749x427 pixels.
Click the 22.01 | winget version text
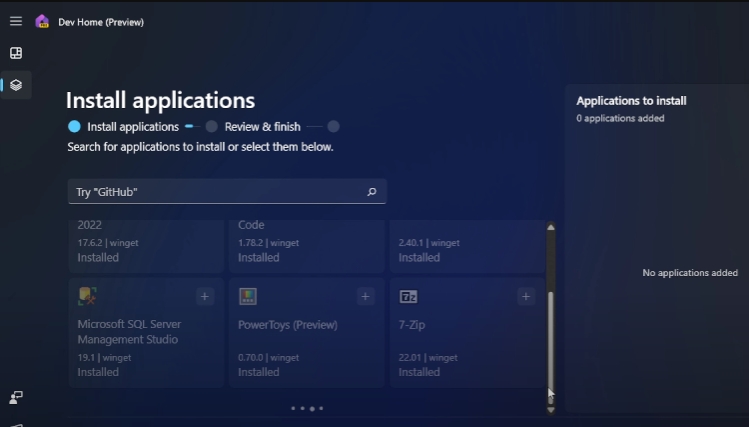pyautogui.click(x=428, y=357)
